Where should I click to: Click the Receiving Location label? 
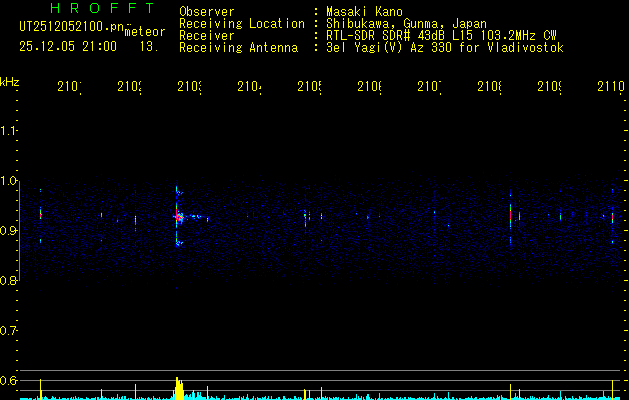tap(242, 24)
